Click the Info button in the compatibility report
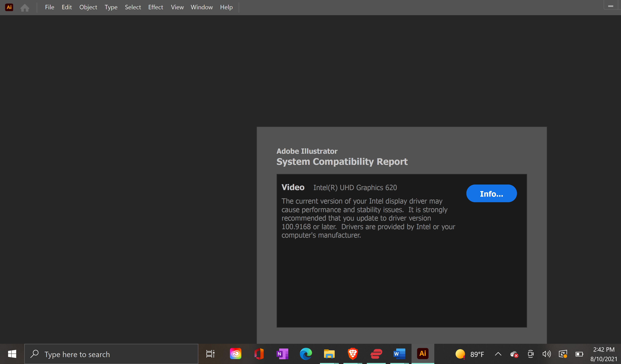This screenshot has height=364, width=621. (x=491, y=194)
